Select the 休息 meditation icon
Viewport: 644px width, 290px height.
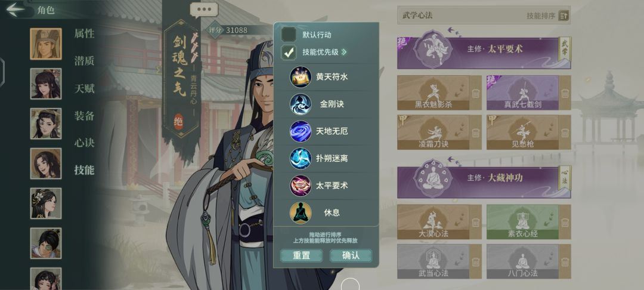point(301,213)
